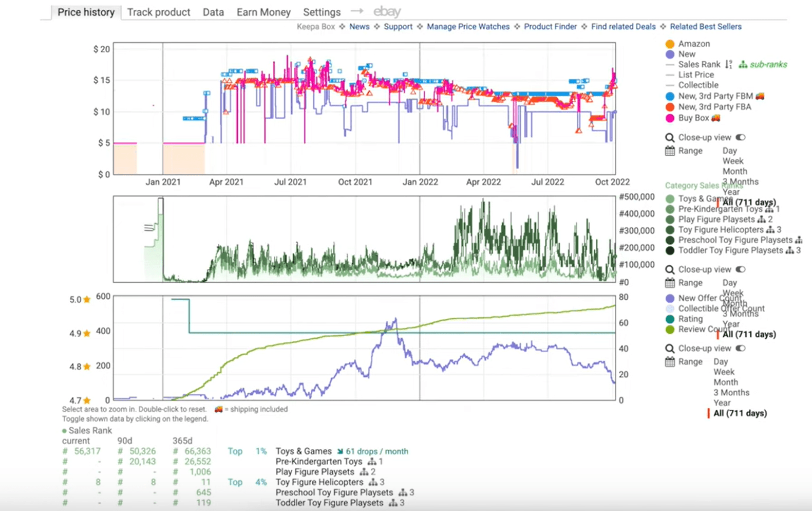
Task: Click calendar Range icon under price chart legend
Action: point(670,151)
